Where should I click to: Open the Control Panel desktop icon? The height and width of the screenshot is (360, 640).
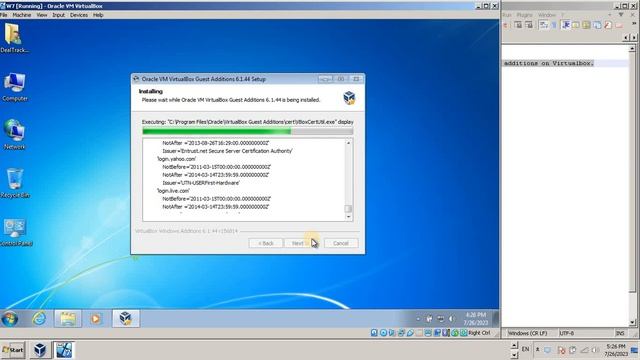(15, 232)
